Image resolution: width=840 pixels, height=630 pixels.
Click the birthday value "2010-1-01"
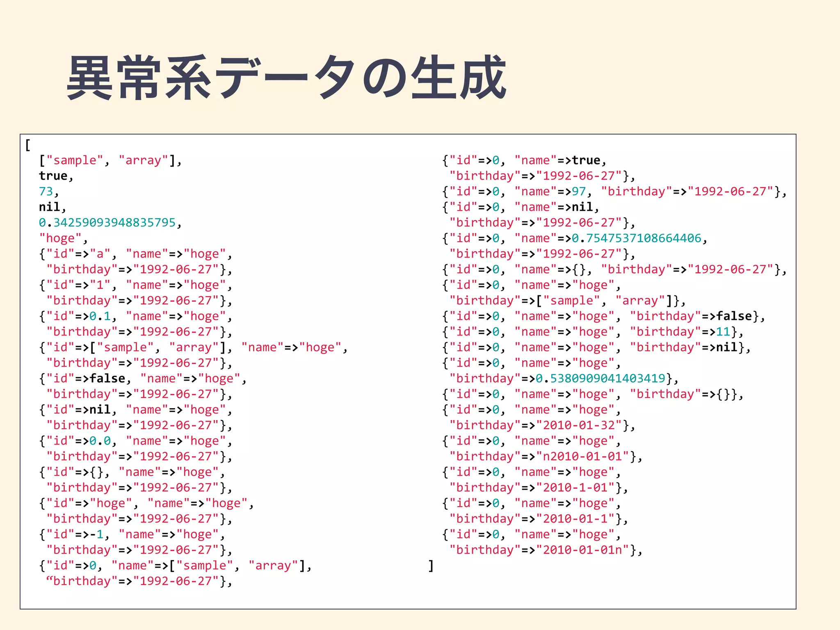click(x=575, y=488)
